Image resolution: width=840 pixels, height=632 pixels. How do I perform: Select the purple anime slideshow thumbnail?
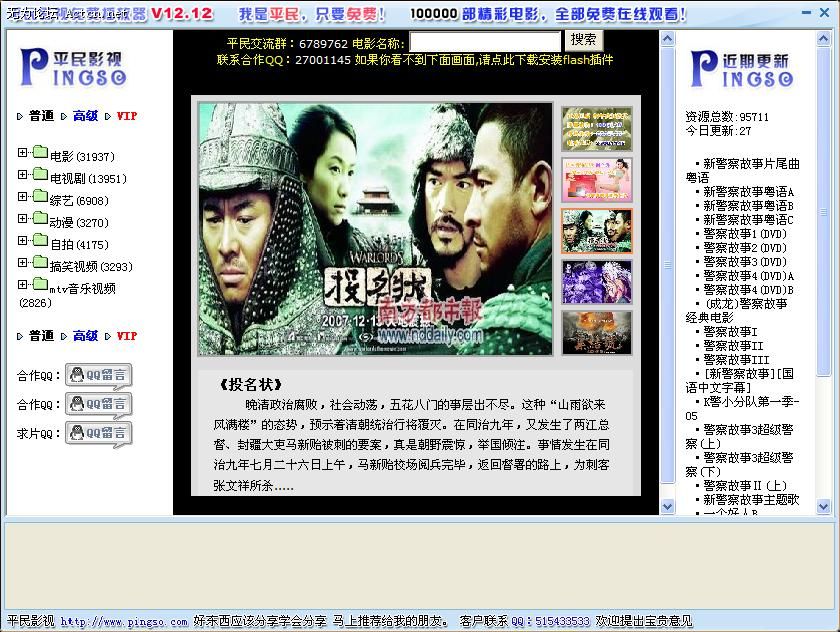(597, 282)
